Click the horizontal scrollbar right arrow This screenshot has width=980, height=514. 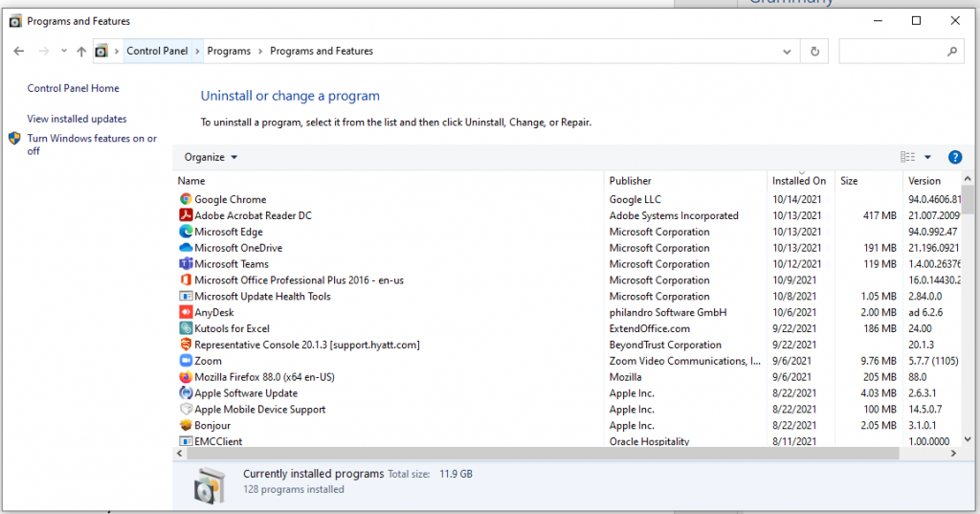coord(953,454)
